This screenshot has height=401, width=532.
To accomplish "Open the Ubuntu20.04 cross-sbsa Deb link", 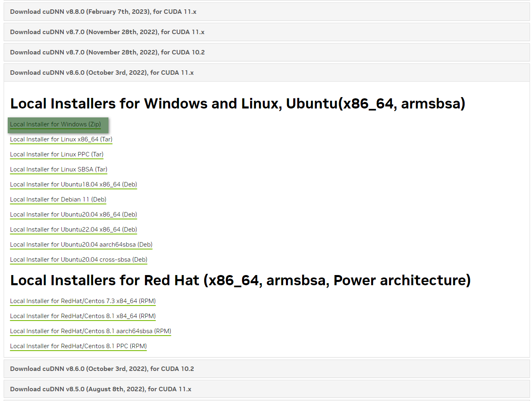I will [79, 260].
